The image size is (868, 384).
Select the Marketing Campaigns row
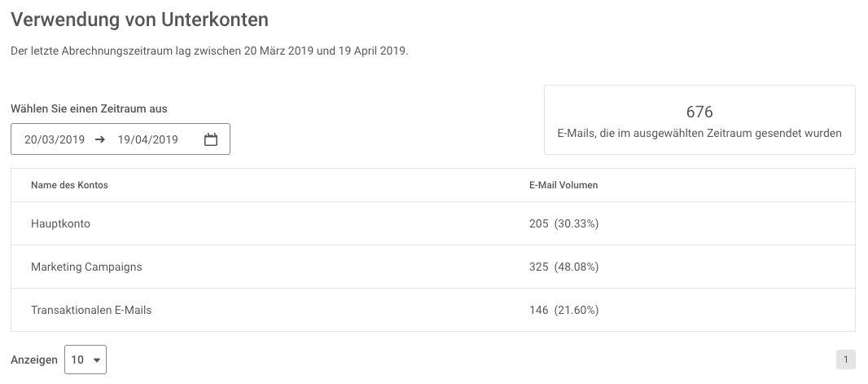[433, 267]
